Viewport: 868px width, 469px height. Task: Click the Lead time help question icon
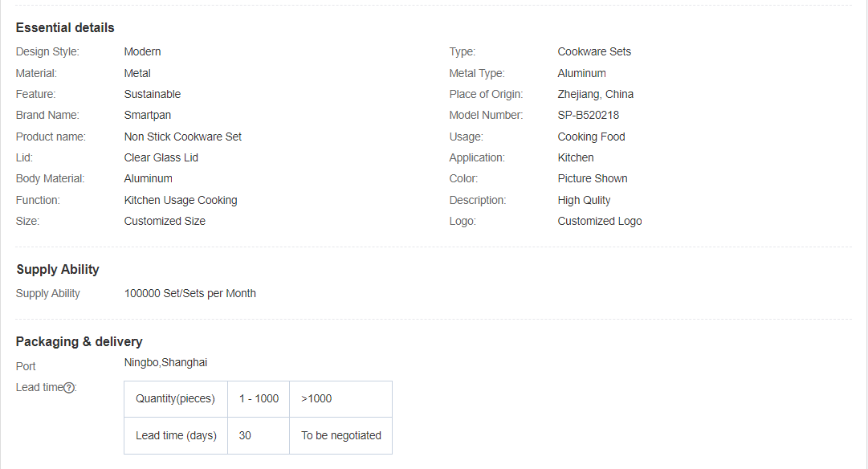point(69,388)
